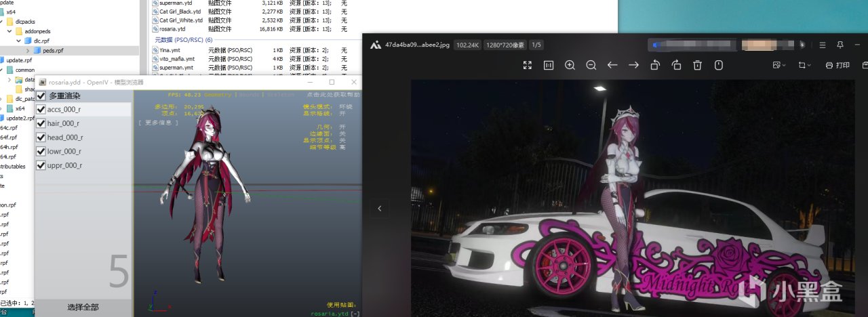
Task: Collapse the dlc.rpf tree node
Action: coord(18,41)
